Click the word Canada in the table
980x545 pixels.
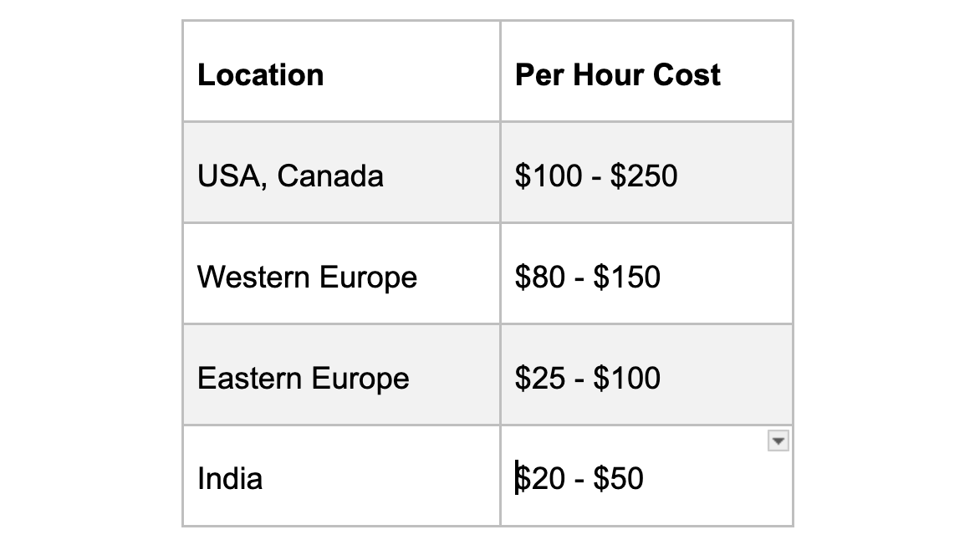330,176
